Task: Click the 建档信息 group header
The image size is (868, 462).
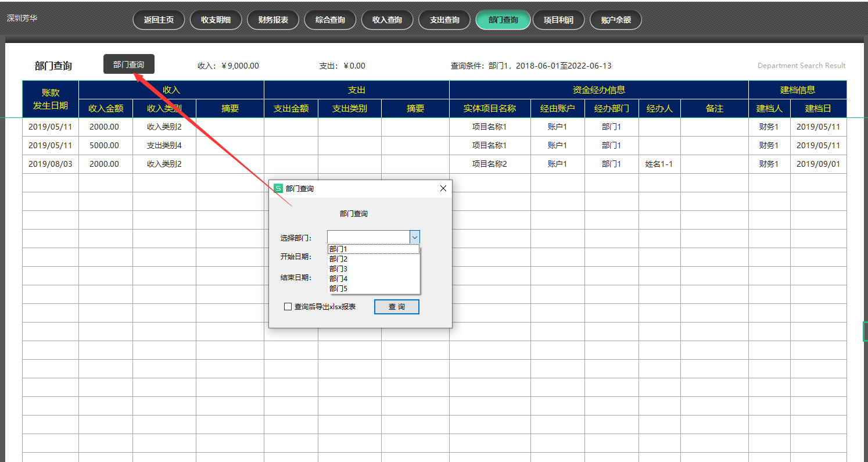Action: (x=798, y=90)
